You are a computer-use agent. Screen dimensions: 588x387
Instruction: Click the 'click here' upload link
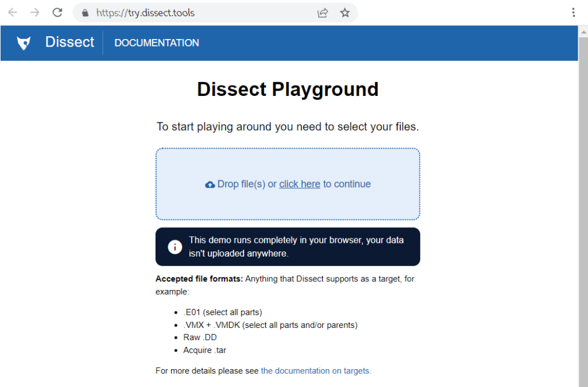pyautogui.click(x=299, y=184)
